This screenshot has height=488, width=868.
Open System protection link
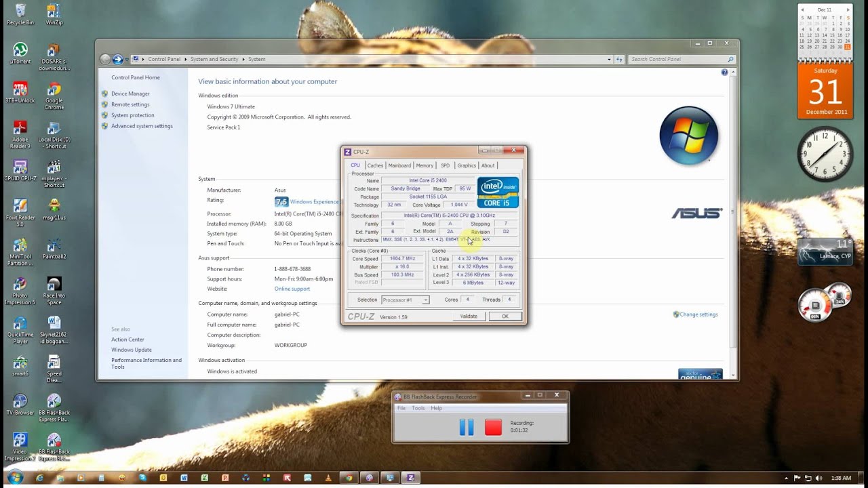[133, 115]
